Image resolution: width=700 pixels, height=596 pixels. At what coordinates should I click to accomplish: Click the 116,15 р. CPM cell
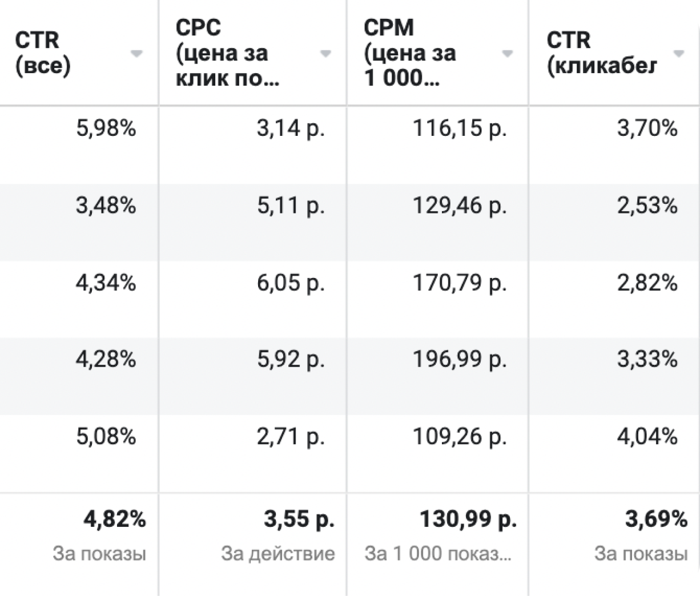pos(459,129)
